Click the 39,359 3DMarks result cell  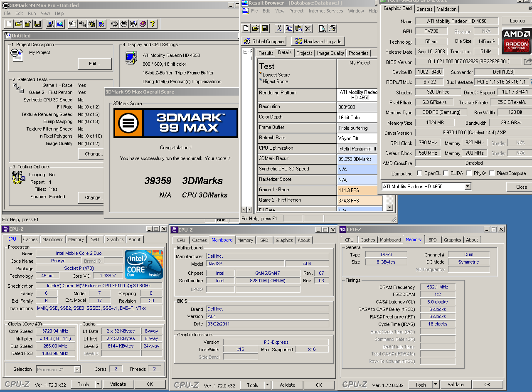(x=357, y=159)
